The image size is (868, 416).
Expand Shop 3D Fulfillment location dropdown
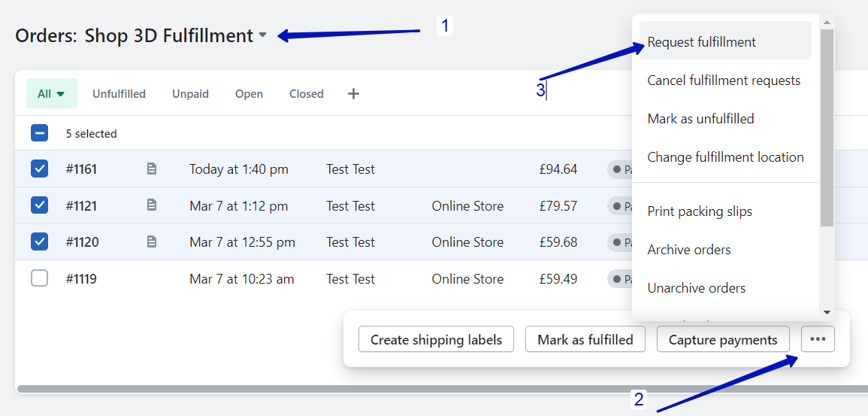(x=262, y=35)
